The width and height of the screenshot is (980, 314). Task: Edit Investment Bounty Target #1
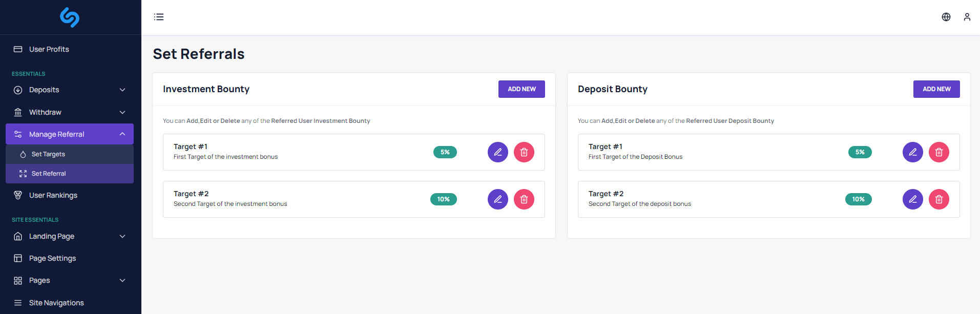pyautogui.click(x=497, y=152)
